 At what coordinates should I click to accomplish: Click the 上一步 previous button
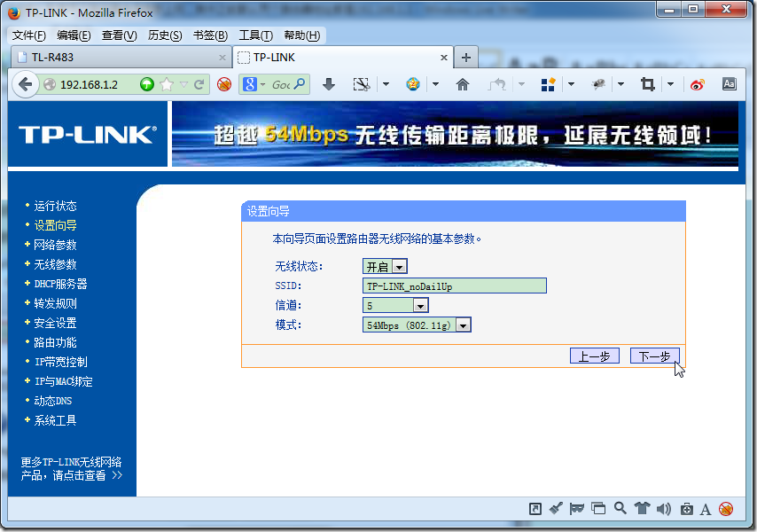pos(594,356)
